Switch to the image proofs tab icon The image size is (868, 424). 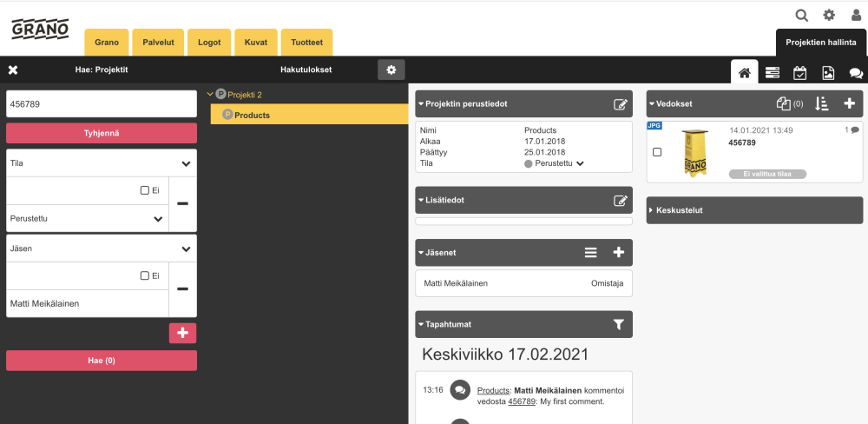point(827,73)
